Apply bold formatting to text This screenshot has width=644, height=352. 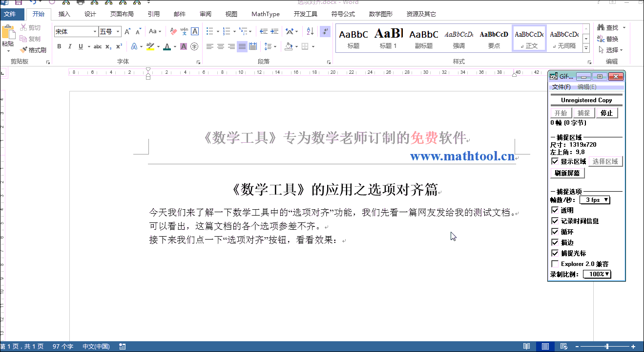pyautogui.click(x=59, y=46)
